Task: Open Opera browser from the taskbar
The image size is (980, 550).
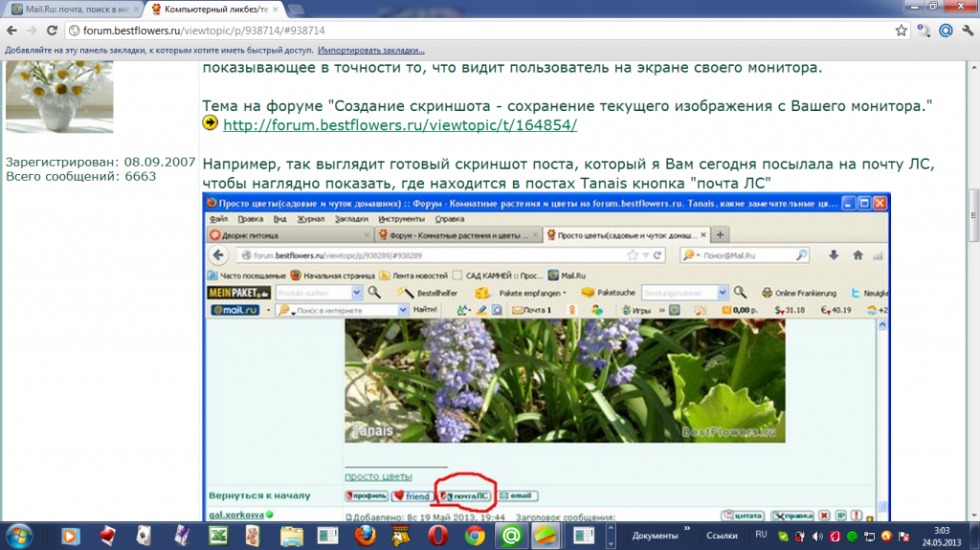Action: click(436, 536)
